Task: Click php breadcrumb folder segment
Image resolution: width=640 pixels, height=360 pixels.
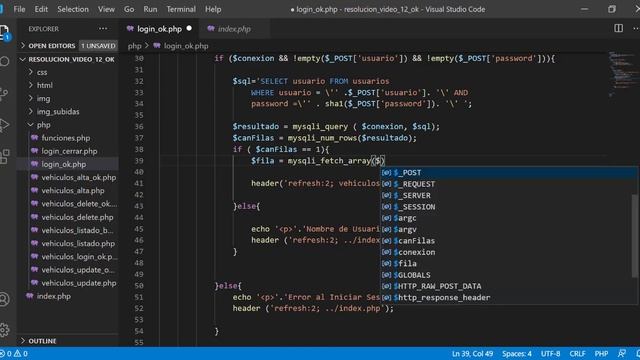Action: [134, 46]
